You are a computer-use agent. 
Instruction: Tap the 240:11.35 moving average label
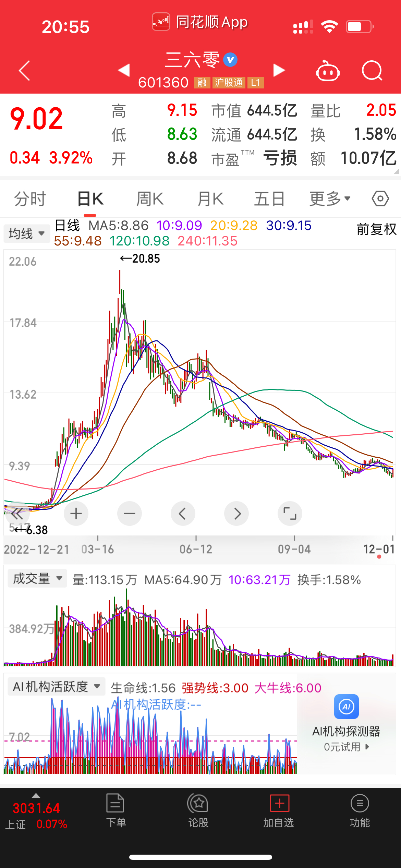click(207, 241)
